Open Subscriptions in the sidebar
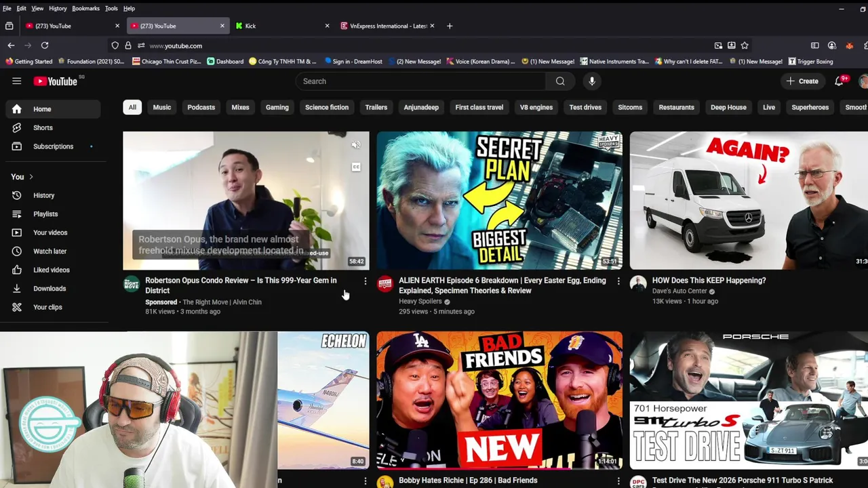868x488 pixels. click(53, 146)
